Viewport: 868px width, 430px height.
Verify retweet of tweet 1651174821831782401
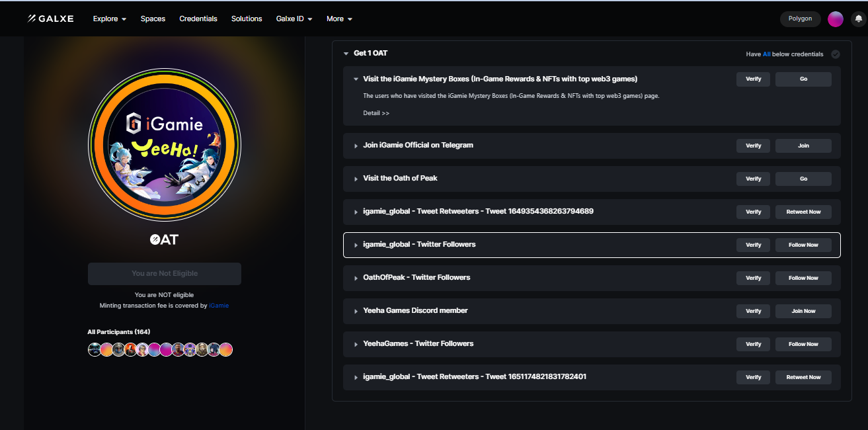point(754,377)
